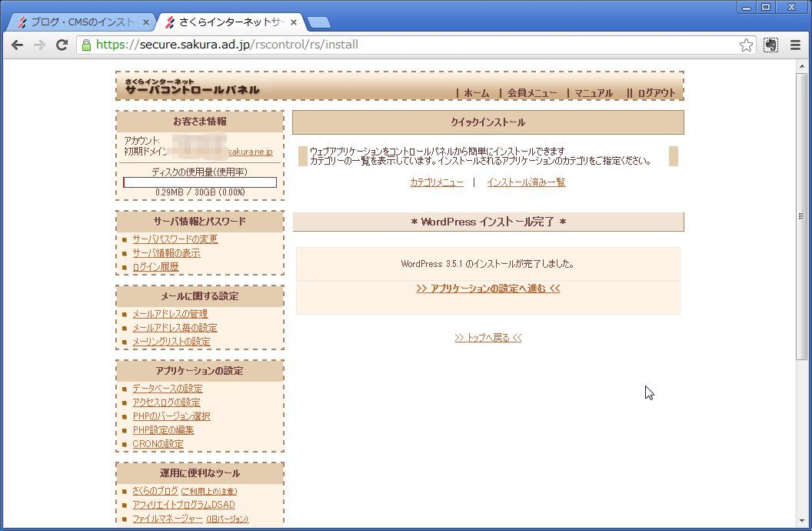Image resolution: width=812 pixels, height=531 pixels.
Task: Click the サーバコントロールパネル logo
Action: click(x=192, y=86)
